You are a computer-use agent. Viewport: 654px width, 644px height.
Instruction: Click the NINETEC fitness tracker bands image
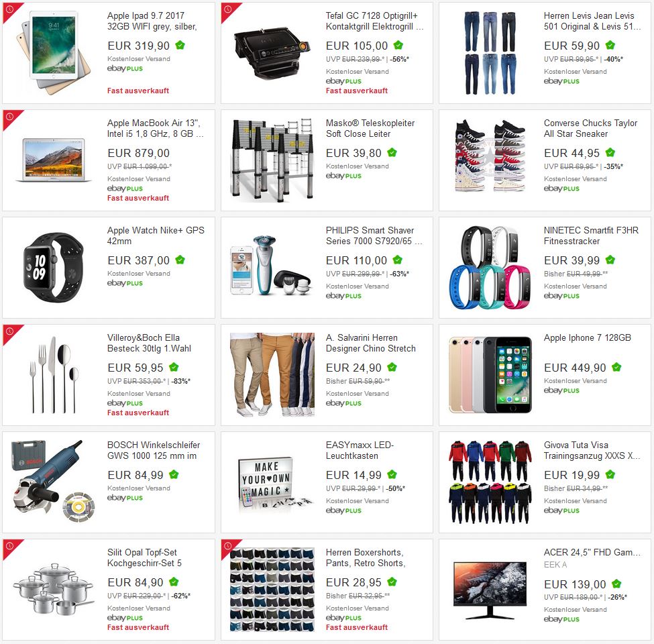490,268
